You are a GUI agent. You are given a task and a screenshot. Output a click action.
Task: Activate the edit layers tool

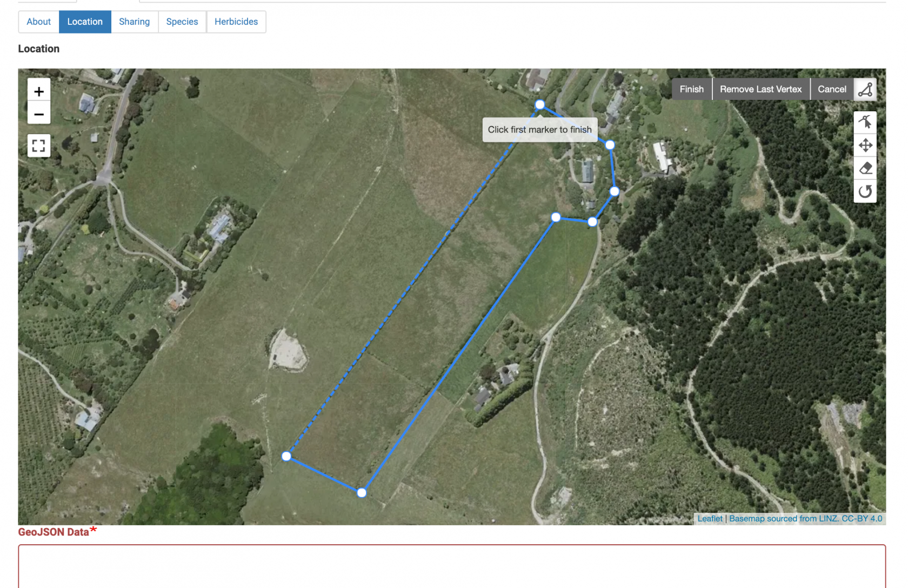click(x=865, y=122)
